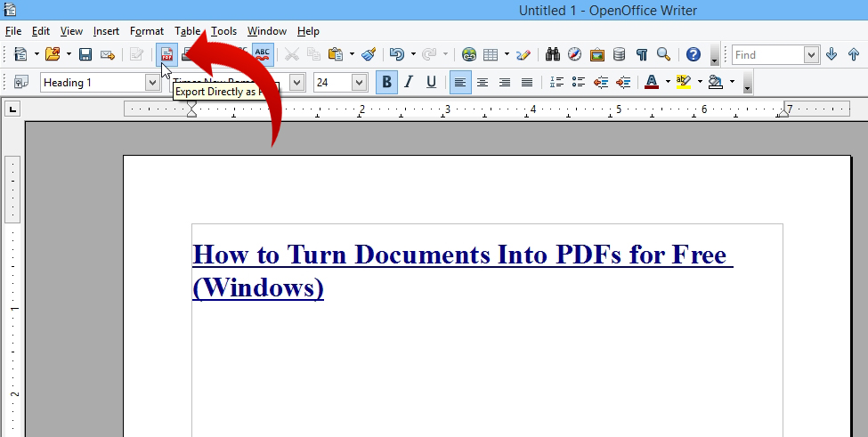
Task: Open the recent files dropdown next to Open
Action: tap(69, 54)
